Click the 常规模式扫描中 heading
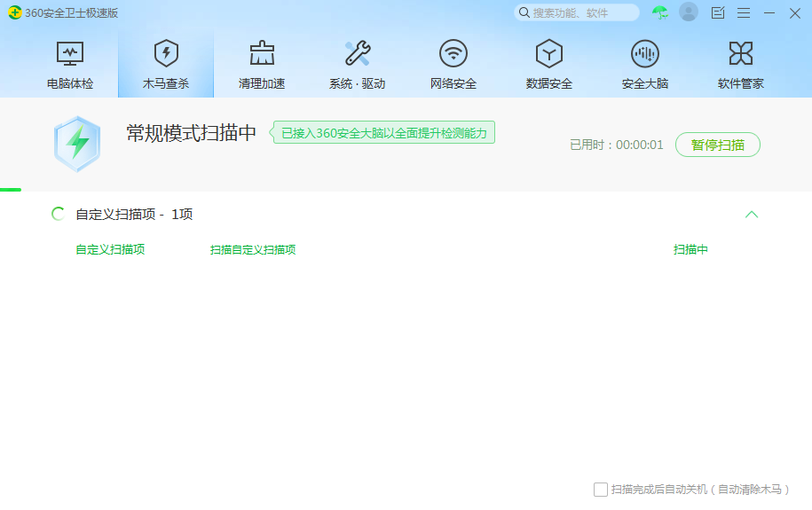The image size is (812, 510). pos(192,133)
